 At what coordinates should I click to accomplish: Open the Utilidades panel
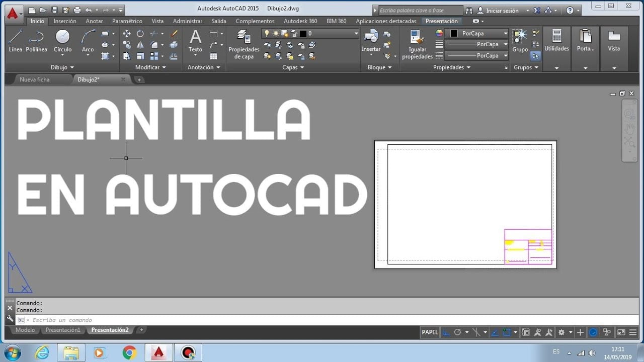[x=556, y=48]
